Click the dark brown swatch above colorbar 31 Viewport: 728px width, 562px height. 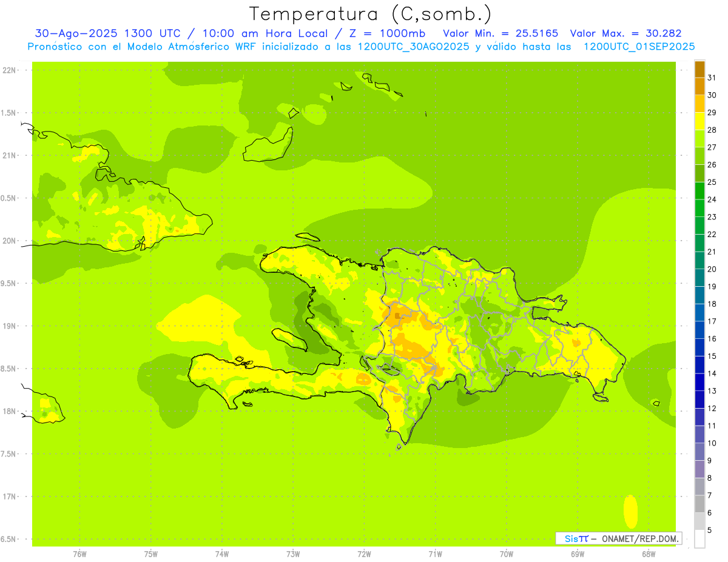699,69
